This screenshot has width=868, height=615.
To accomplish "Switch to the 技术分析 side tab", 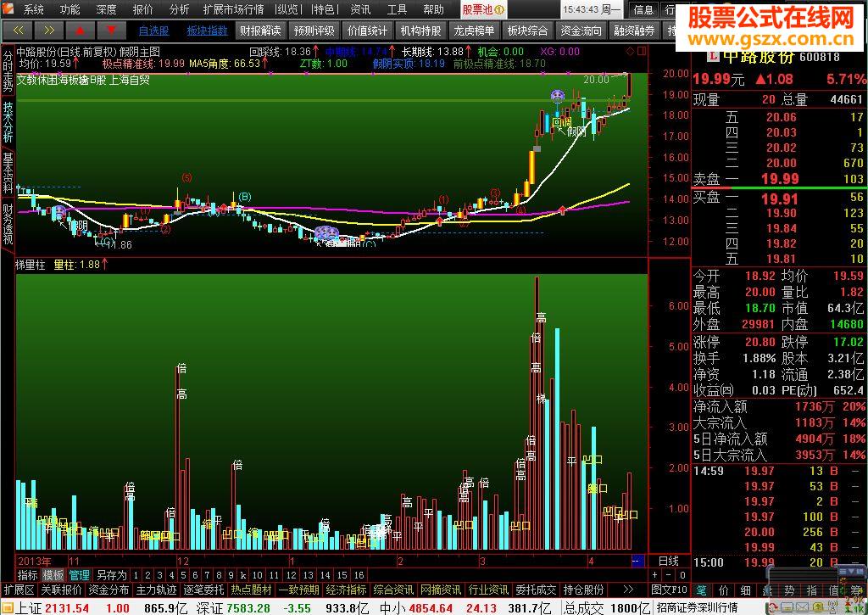I will pos(8,122).
